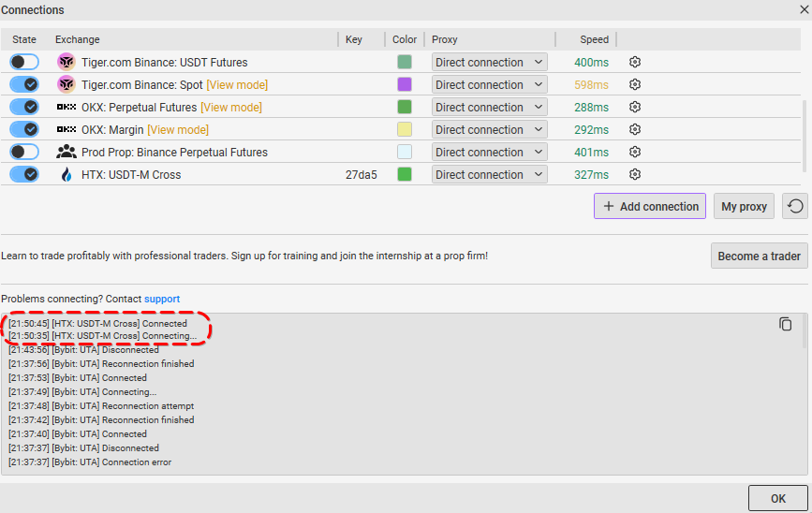Click the OKX Margin exchange logo
The width and height of the screenshot is (812, 513).
(66, 129)
